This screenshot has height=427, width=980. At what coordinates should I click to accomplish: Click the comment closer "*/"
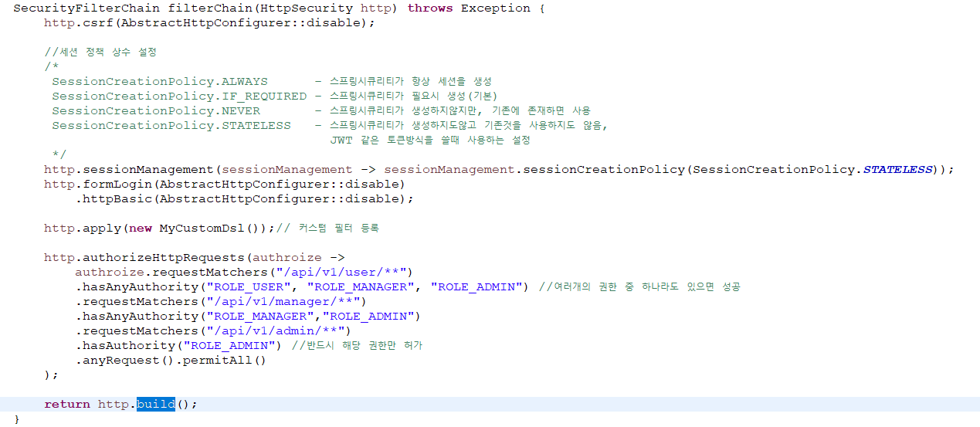(x=59, y=154)
